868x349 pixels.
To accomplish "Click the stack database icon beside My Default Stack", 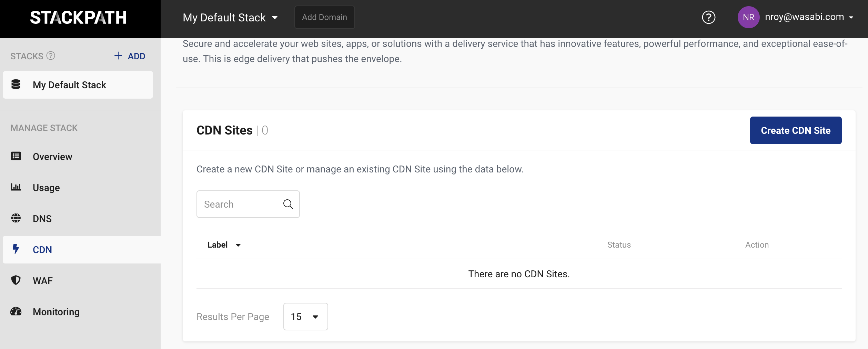I will click(16, 84).
